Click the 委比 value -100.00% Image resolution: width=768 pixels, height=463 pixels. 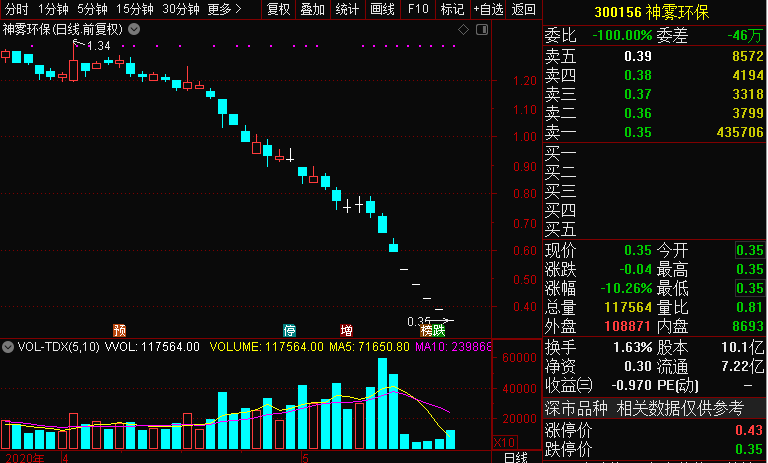[x=622, y=35]
